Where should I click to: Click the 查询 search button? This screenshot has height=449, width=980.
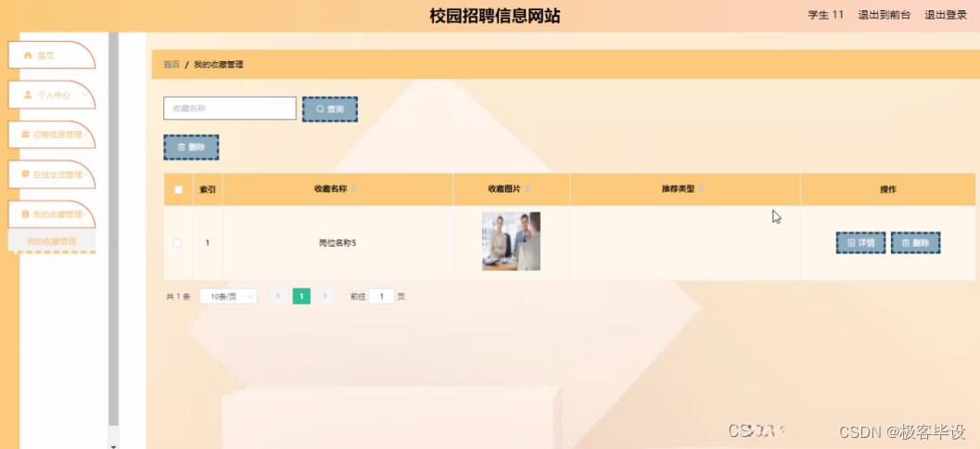330,109
